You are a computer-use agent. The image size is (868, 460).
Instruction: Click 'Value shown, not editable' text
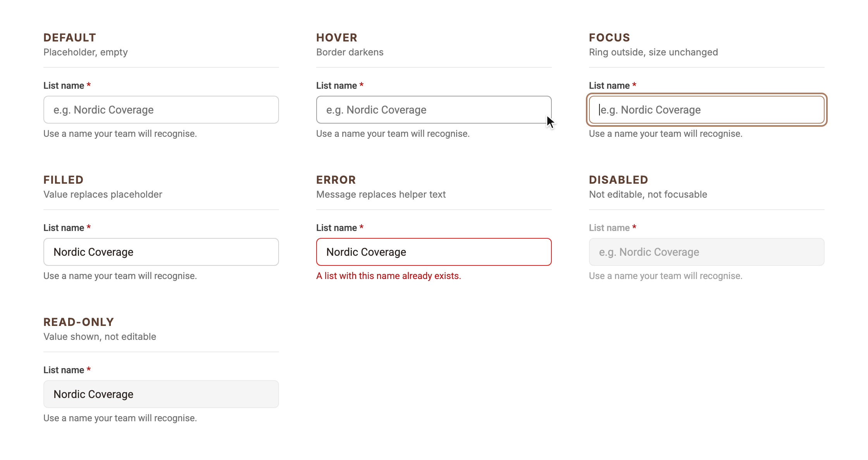click(x=100, y=337)
